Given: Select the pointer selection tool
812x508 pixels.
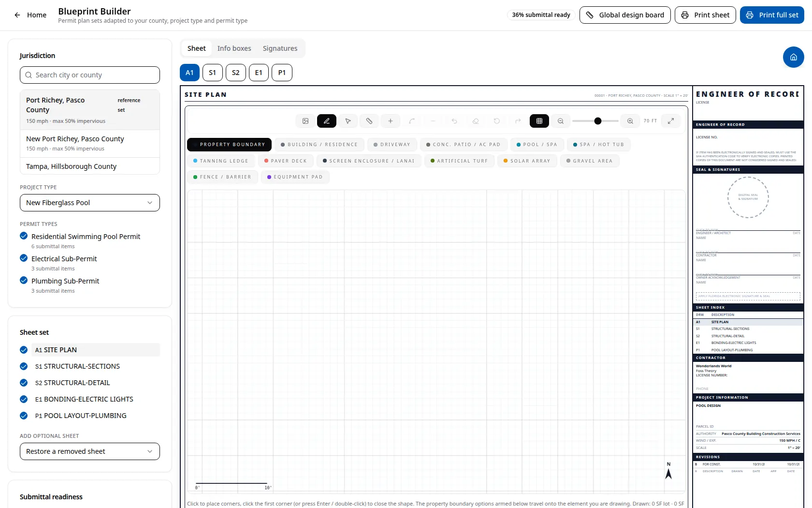Looking at the screenshot, I should 348,121.
